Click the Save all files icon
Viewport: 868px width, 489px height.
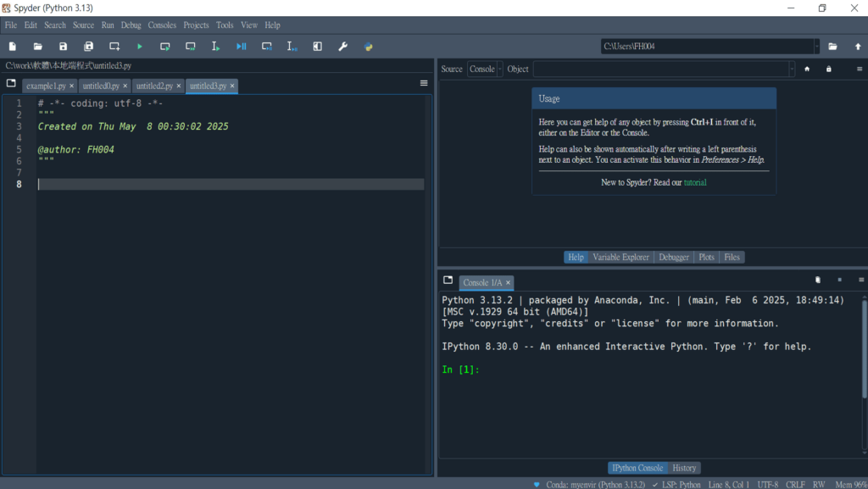pos(88,47)
